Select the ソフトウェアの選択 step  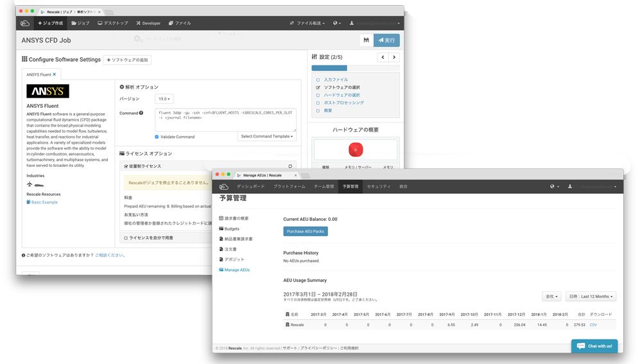pos(342,87)
